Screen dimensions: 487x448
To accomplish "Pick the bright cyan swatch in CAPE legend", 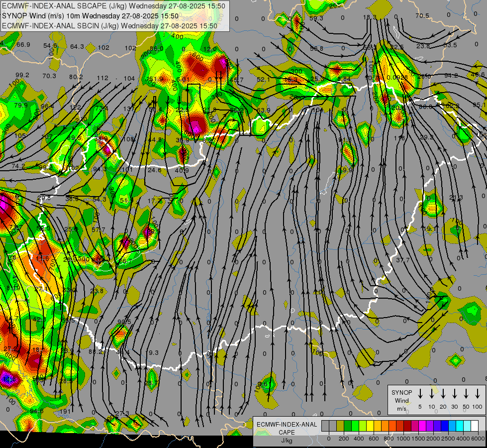I will coord(459,426).
